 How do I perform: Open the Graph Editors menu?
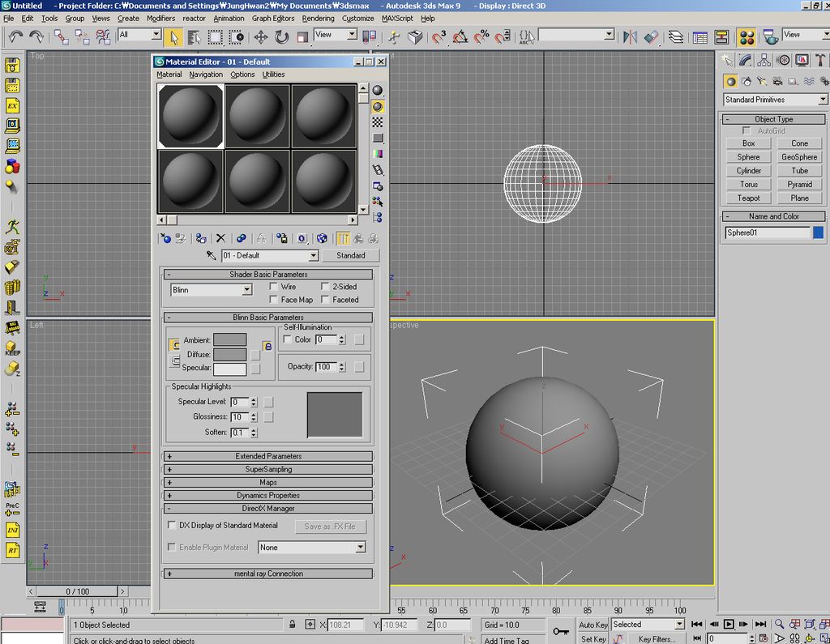point(273,18)
